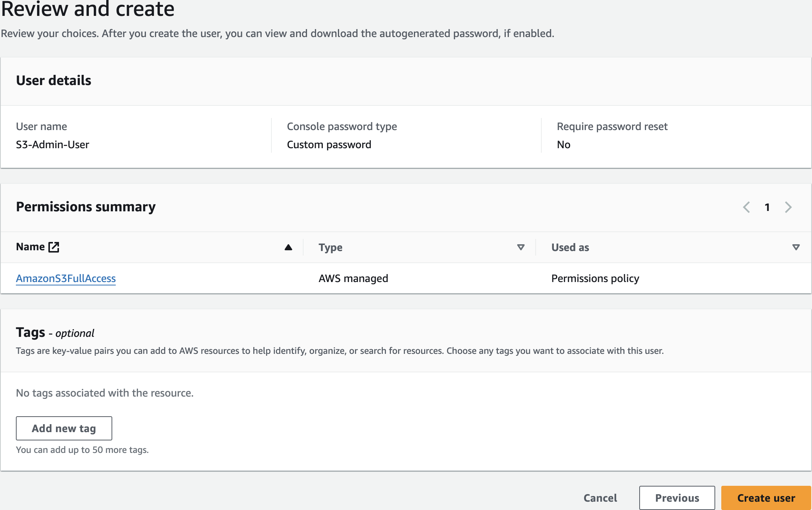Viewport: 812px width, 510px height.
Task: Go to previous permissions page chevron
Action: (746, 207)
